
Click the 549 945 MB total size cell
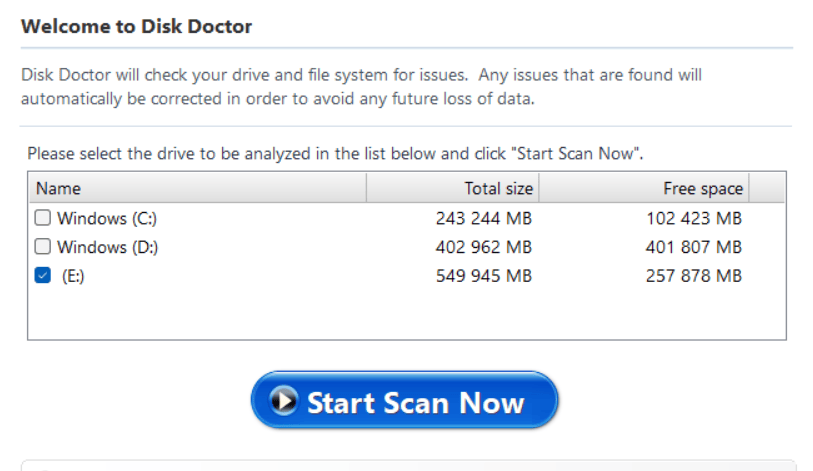coord(484,276)
